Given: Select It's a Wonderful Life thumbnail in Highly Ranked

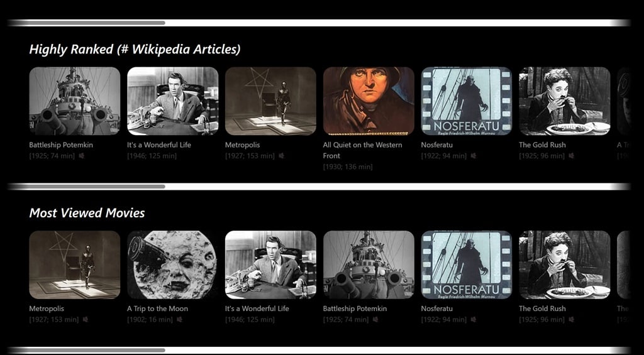Looking at the screenshot, I should point(172,101).
